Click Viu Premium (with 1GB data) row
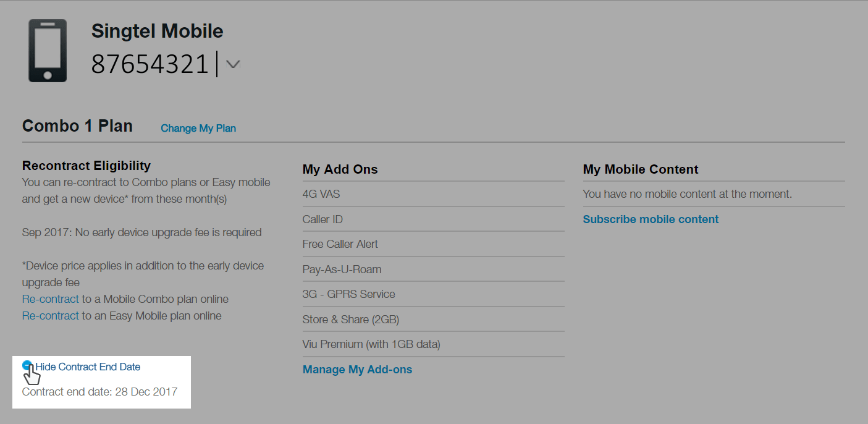868x424 pixels. coord(371,344)
